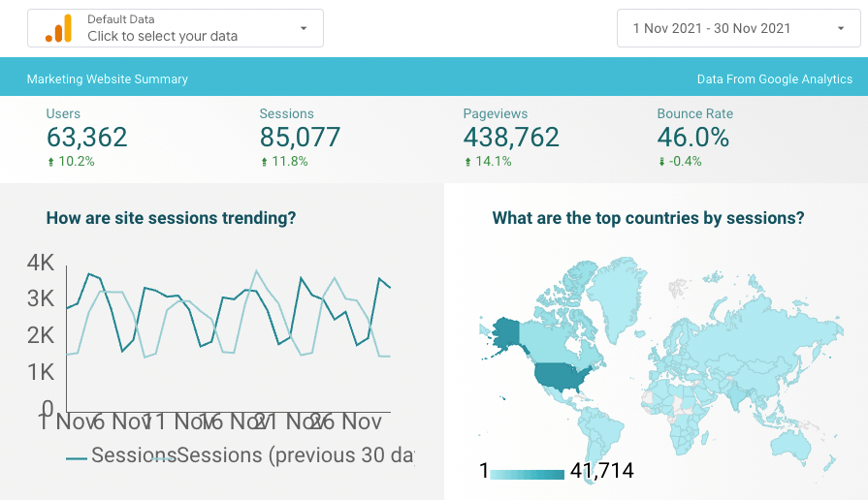
Task: Select the Pageviews scorecard value 438,762
Action: pyautogui.click(x=511, y=138)
